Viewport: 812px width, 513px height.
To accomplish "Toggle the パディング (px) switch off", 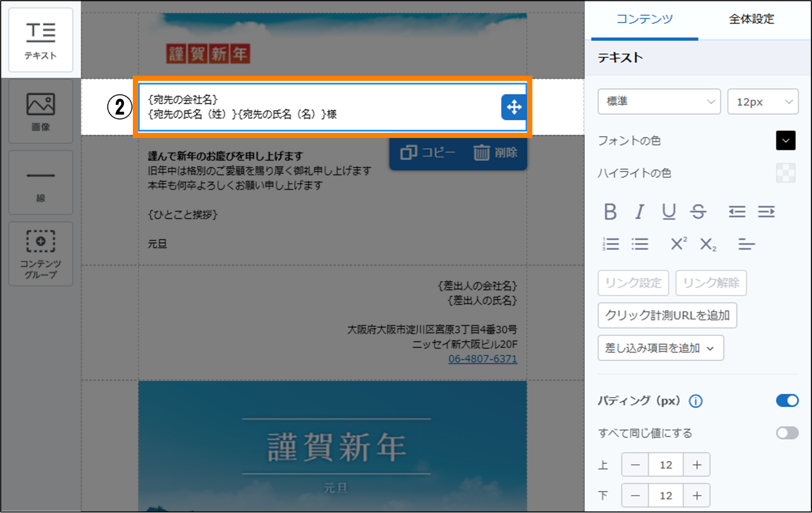I will 787,400.
